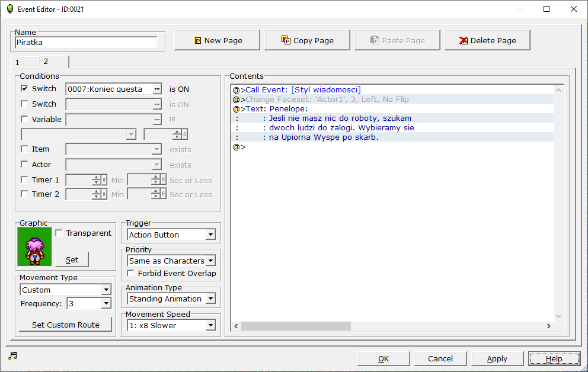Click the event Name input field
This screenshot has width=588, height=372.
pyautogui.click(x=86, y=42)
